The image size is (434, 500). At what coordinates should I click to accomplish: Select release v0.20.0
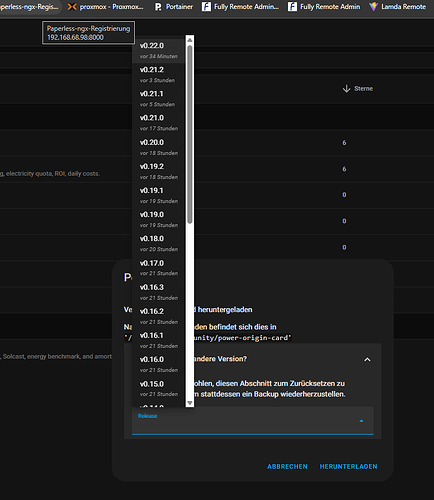pyautogui.click(x=159, y=147)
